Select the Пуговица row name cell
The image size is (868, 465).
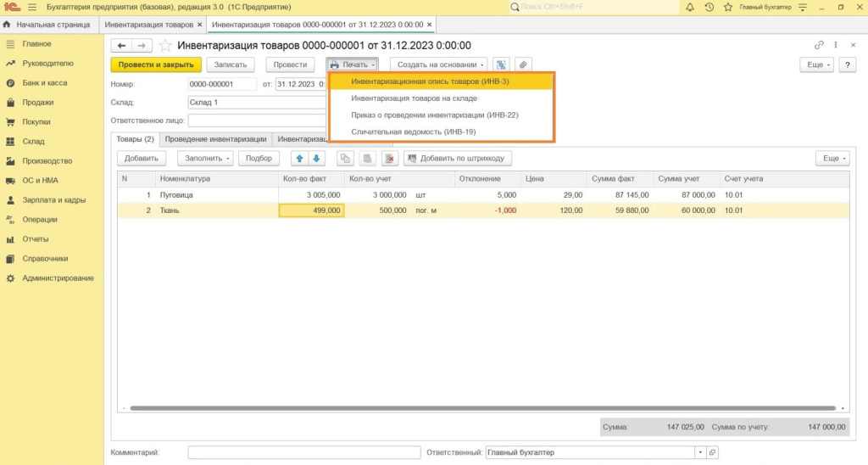tap(217, 195)
